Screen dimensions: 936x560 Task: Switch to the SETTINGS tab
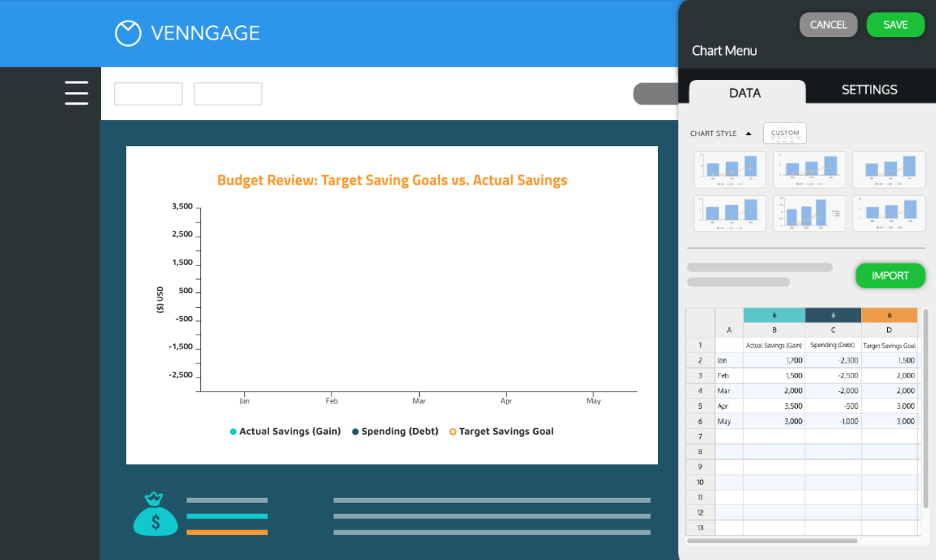(x=869, y=89)
